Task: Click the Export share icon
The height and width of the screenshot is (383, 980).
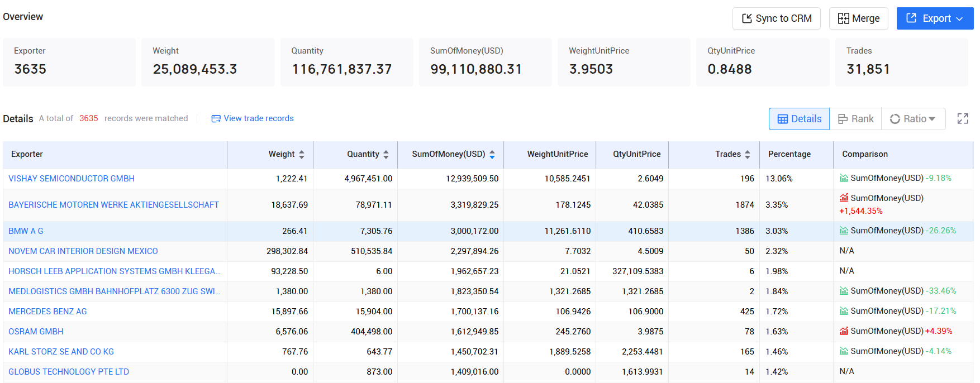Action: pos(911,18)
